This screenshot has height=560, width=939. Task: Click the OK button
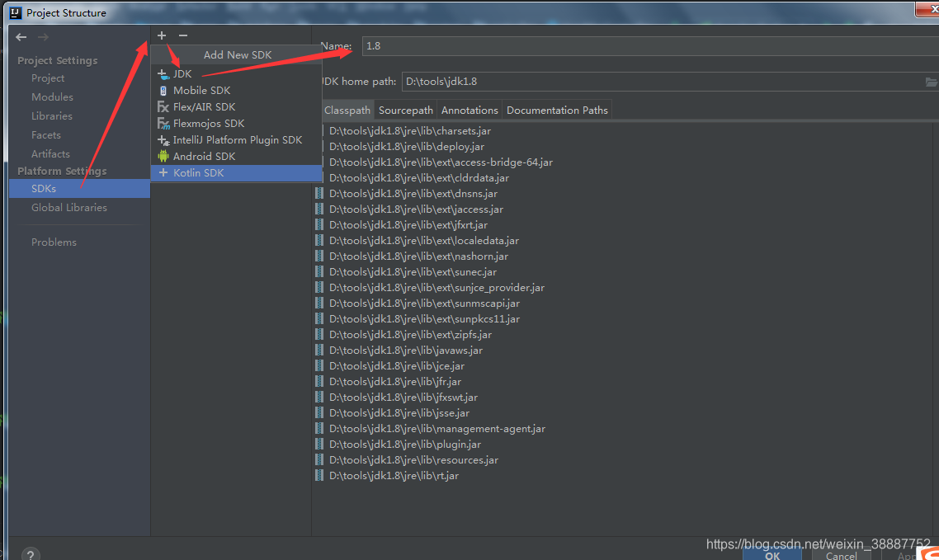click(x=772, y=555)
